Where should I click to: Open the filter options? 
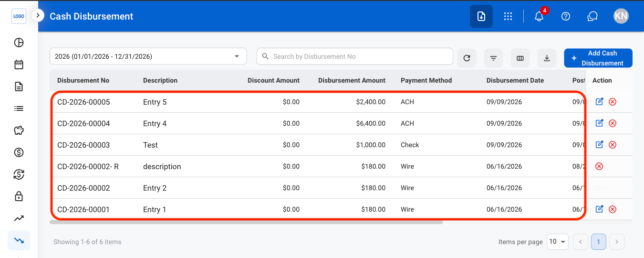[493, 58]
